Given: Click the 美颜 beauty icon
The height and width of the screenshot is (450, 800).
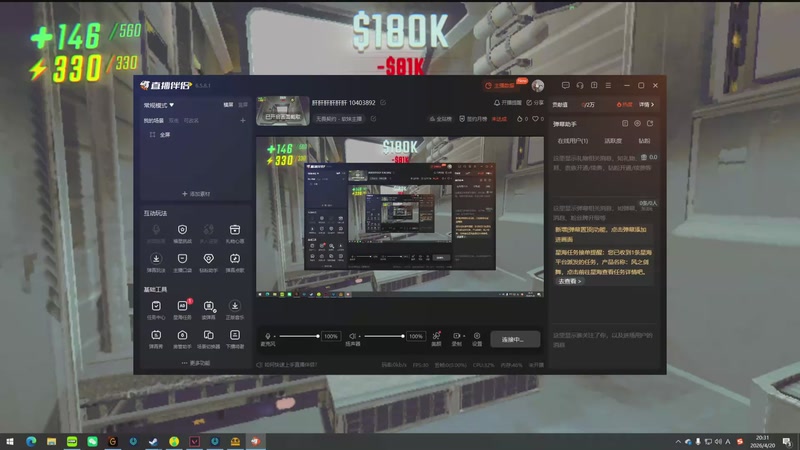Looking at the screenshot, I should (x=436, y=336).
